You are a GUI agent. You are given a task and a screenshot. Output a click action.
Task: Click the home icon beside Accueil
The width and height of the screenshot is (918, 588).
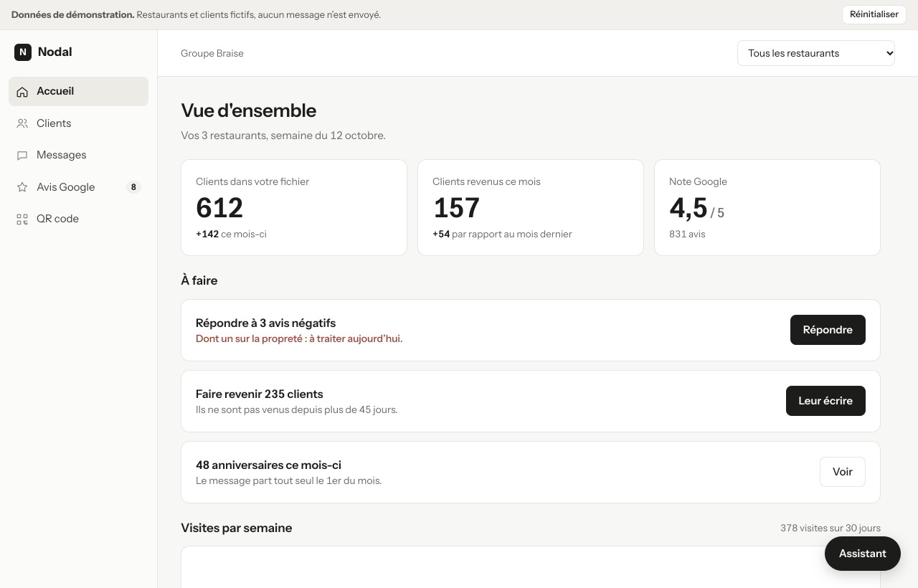[22, 92]
